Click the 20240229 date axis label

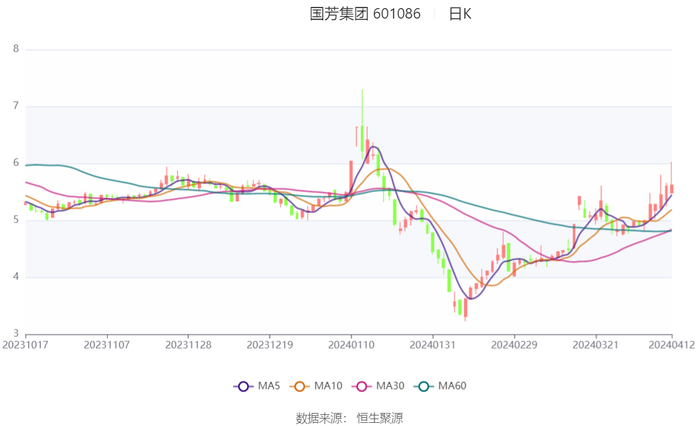click(x=514, y=345)
